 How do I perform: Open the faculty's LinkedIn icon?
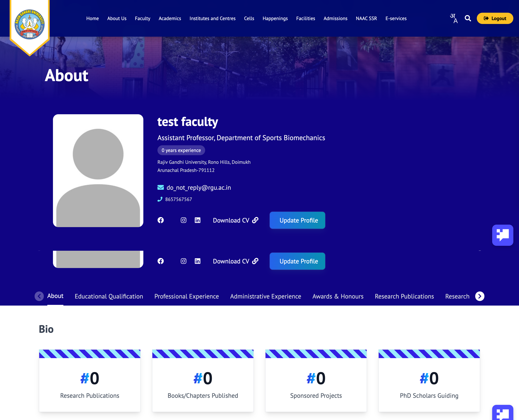197,220
